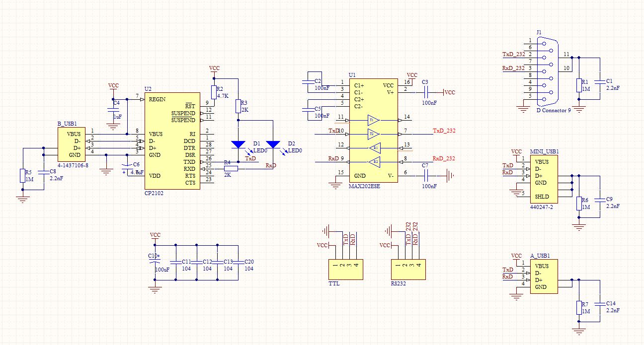
Task: Click the "CTS" pin label on U2
Action: click(x=190, y=183)
